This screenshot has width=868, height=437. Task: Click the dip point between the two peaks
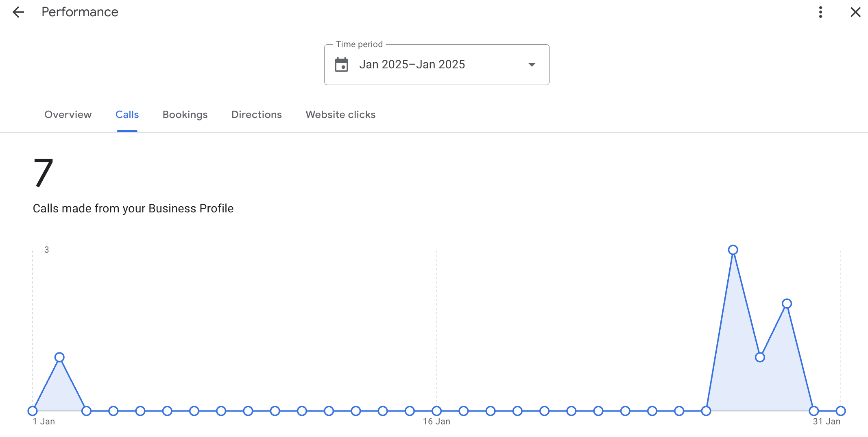(760, 357)
